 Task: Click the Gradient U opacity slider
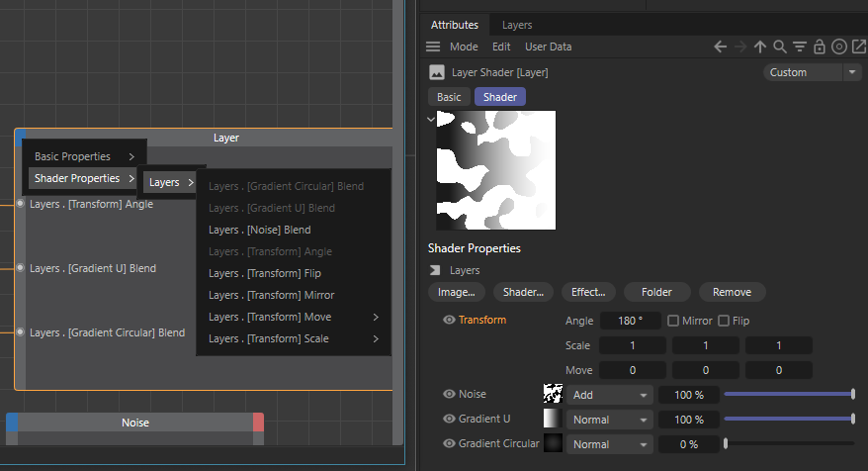pyautogui.click(x=789, y=419)
